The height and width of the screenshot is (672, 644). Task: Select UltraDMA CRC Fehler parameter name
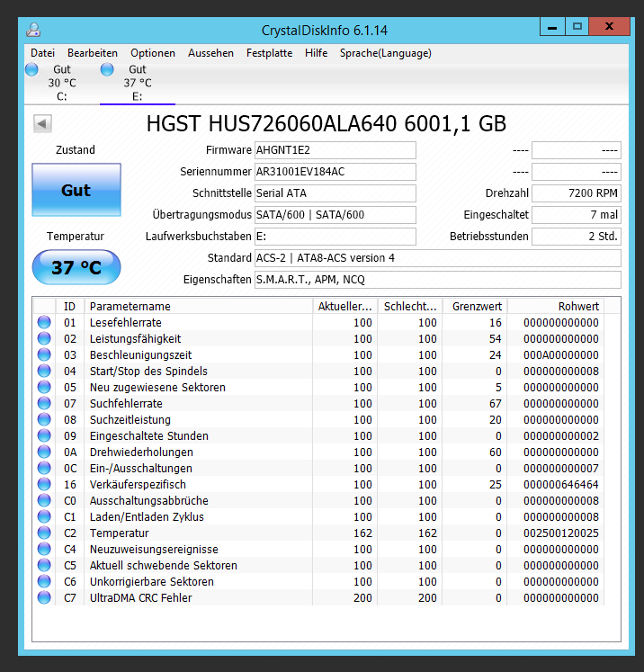click(140, 597)
